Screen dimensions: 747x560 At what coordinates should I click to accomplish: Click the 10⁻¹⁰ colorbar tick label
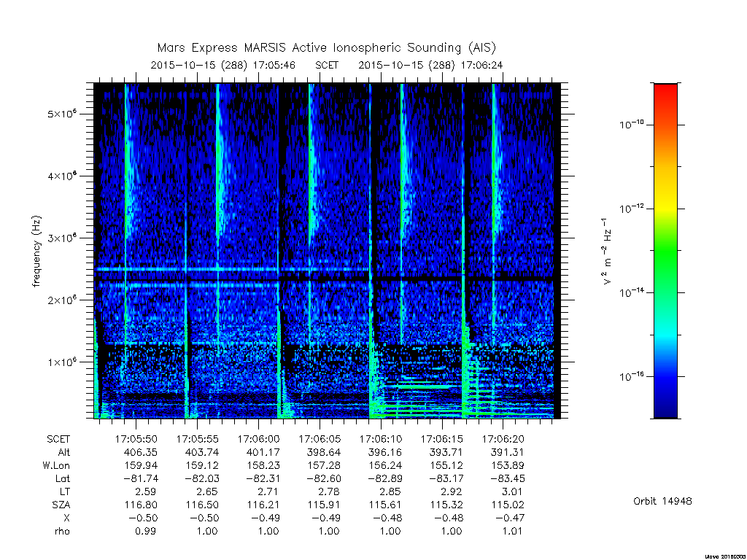(x=632, y=124)
